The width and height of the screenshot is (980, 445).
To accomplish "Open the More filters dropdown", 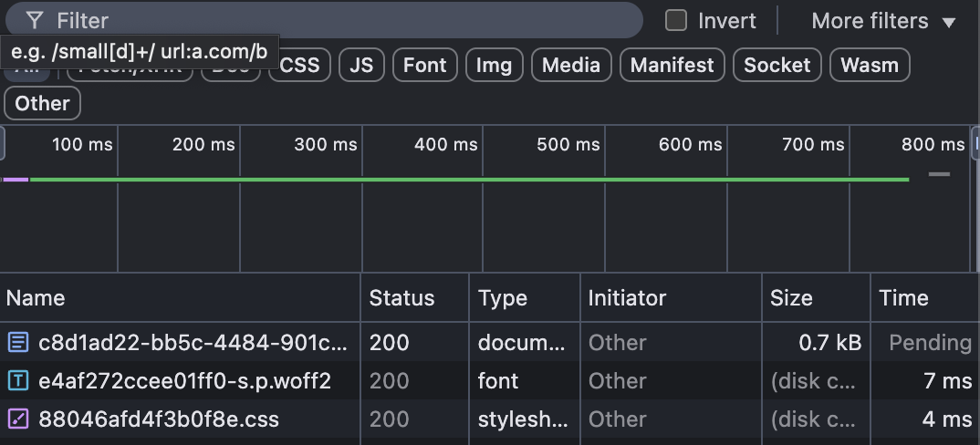I will click(x=883, y=20).
